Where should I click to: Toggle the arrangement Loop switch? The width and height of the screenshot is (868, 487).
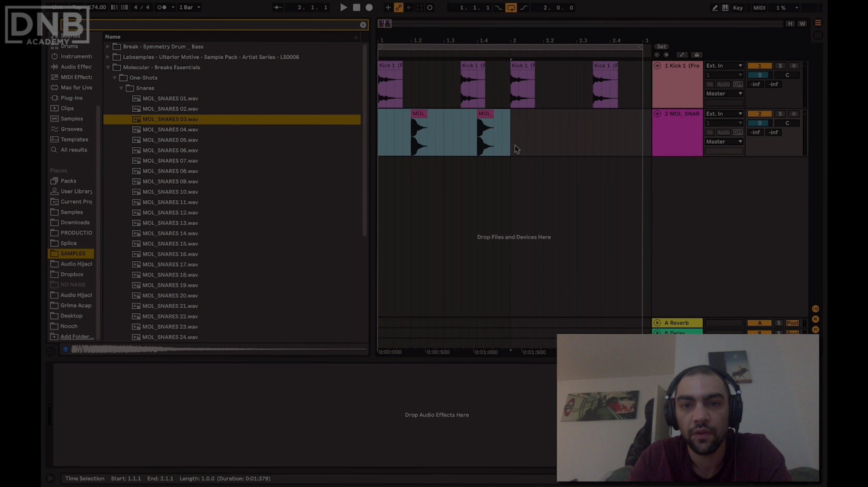[x=511, y=8]
